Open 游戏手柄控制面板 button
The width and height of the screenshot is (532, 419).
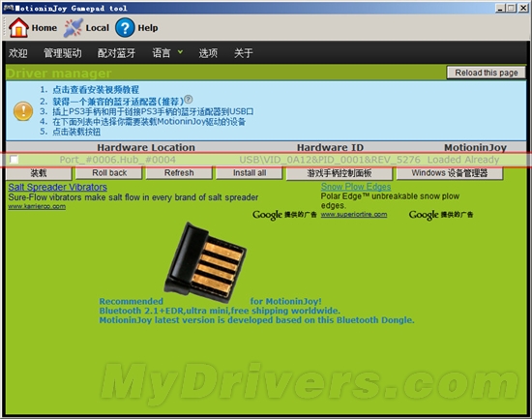click(340, 173)
